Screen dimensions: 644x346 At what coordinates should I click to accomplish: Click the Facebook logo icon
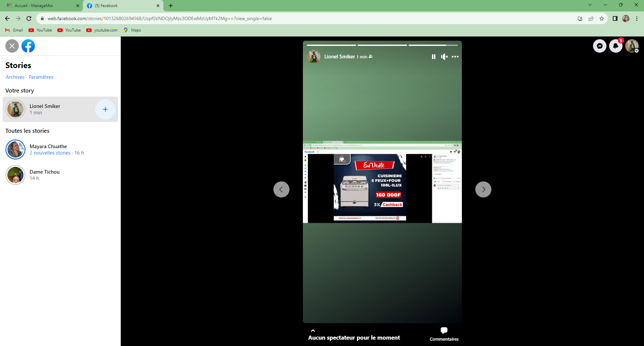pos(28,46)
